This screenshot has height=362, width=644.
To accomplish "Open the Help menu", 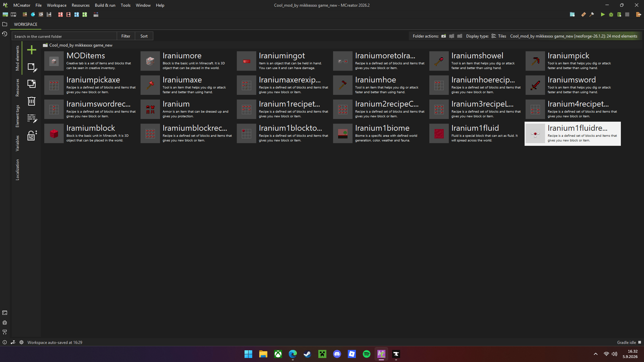I will [160, 5].
